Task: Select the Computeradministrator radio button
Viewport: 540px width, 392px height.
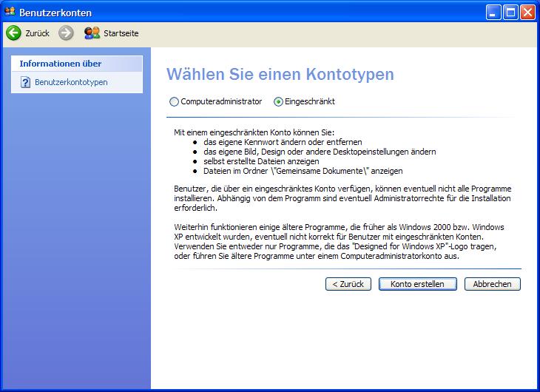Action: click(175, 101)
